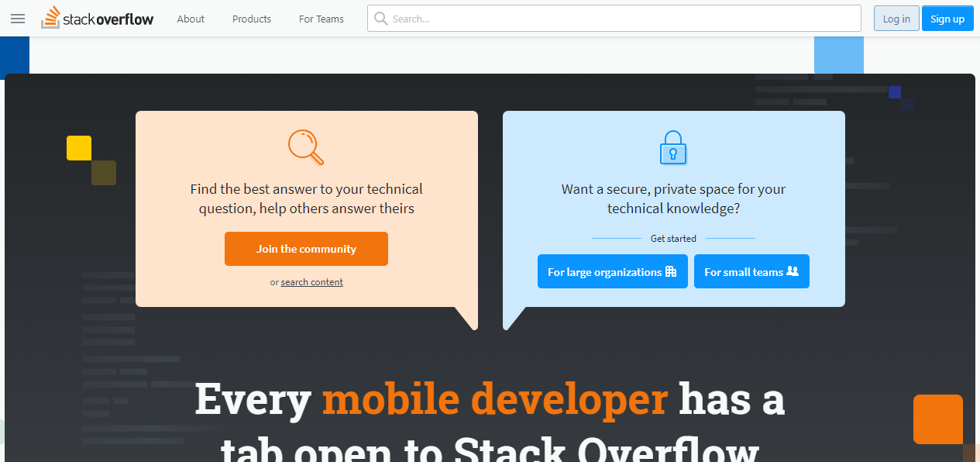Click 'Want a secure, private space' text

[673, 198]
